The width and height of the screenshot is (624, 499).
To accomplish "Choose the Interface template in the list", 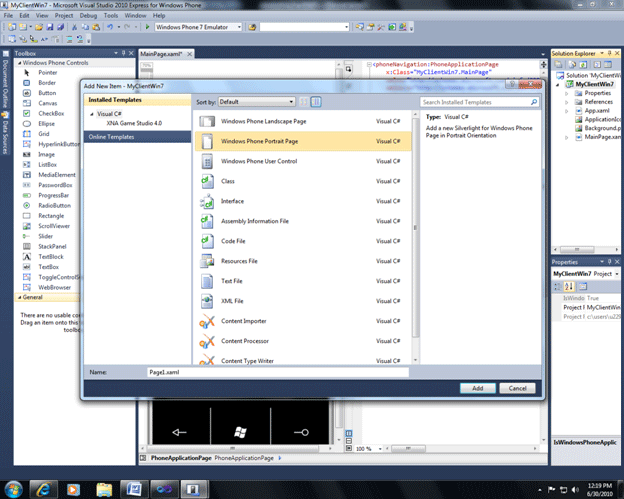I will click(x=303, y=201).
